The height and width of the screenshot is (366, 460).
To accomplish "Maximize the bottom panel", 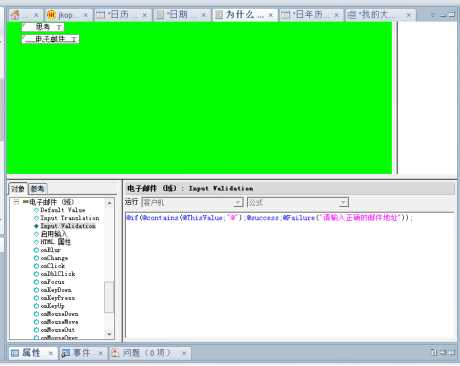I will pyautogui.click(x=451, y=352).
